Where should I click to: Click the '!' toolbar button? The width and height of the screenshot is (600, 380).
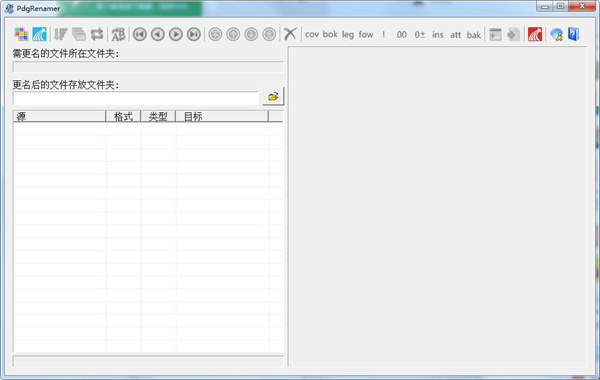383,34
